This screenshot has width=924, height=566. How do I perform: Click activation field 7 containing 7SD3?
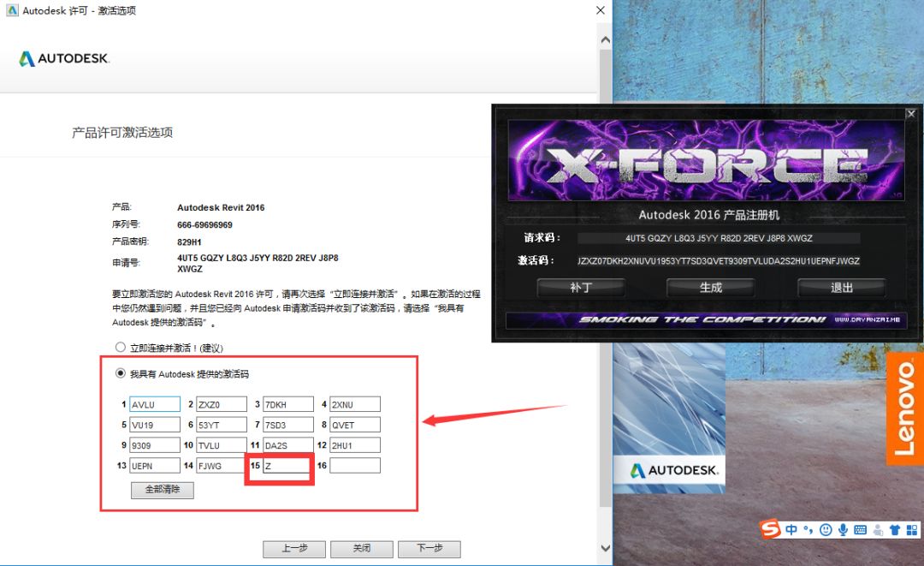tap(288, 425)
